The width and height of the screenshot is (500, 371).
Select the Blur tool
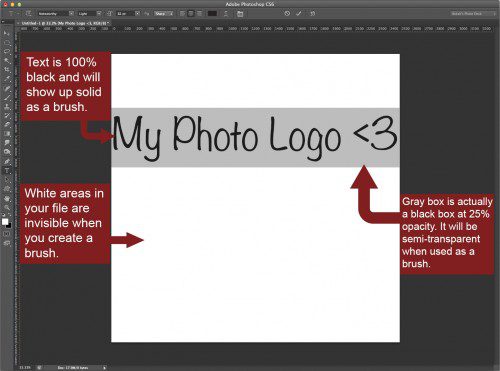[6, 143]
